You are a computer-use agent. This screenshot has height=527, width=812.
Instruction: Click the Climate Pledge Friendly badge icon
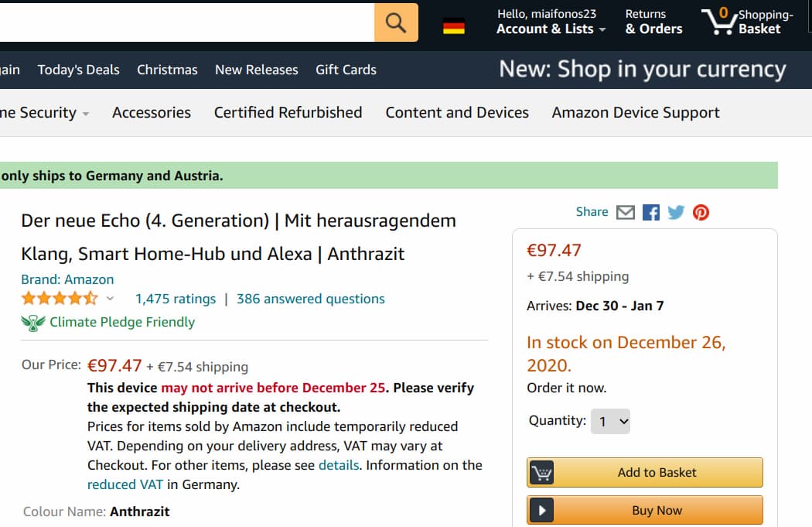[32, 323]
